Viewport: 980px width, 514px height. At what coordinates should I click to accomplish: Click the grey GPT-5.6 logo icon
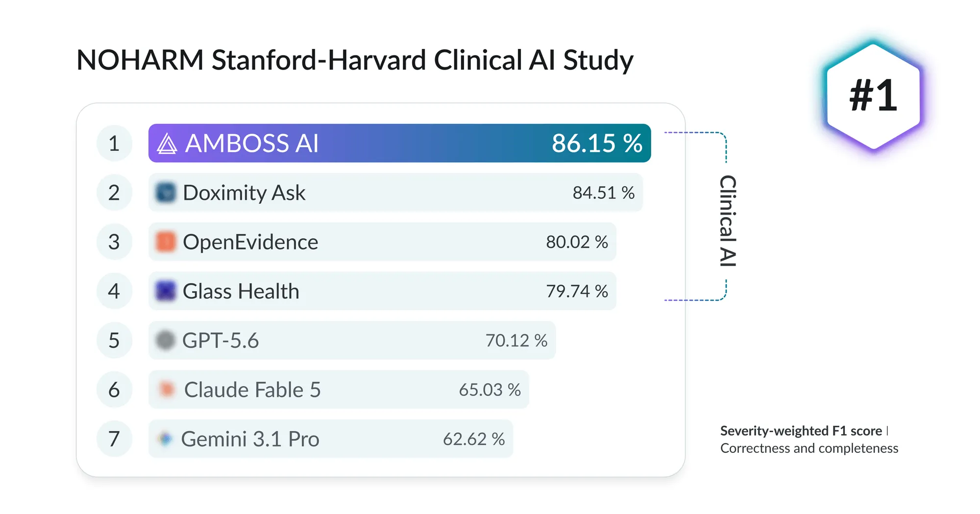(x=165, y=340)
